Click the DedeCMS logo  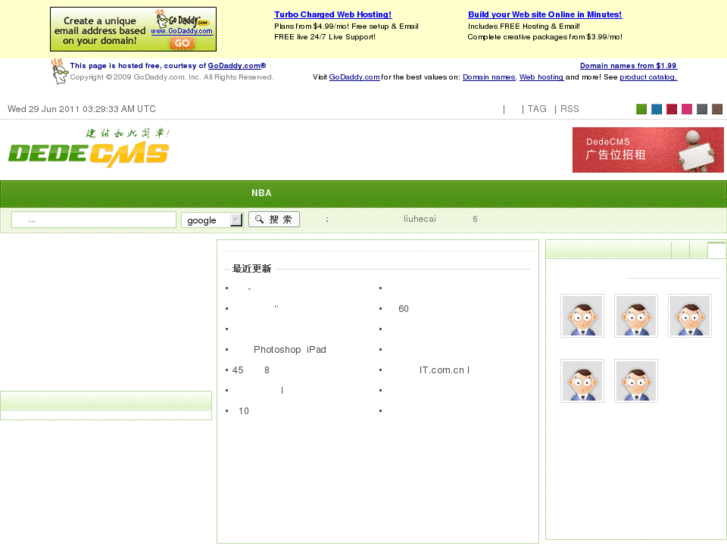click(x=89, y=148)
